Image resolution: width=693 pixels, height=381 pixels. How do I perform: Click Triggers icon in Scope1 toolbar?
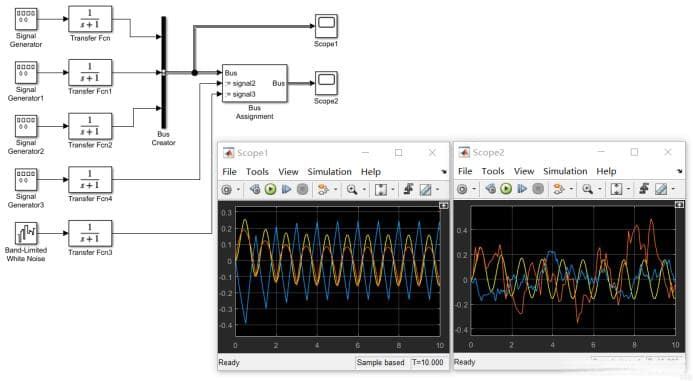[x=408, y=190]
